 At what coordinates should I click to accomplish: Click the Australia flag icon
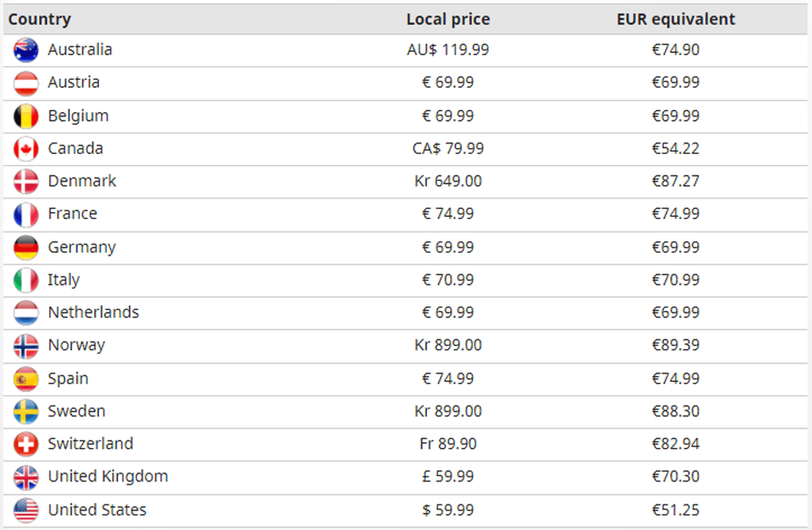(x=26, y=50)
